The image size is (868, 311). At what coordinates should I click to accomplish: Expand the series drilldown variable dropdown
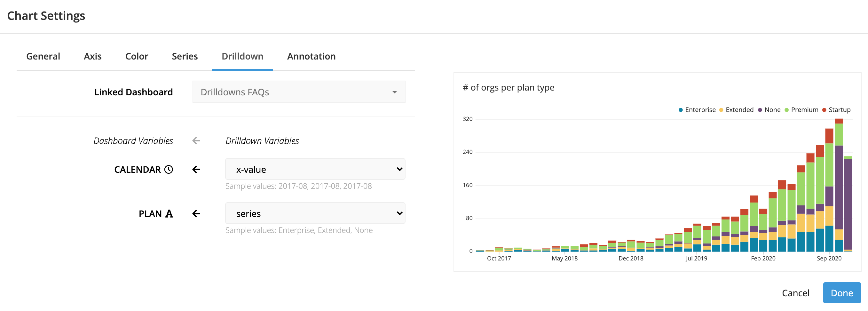(315, 214)
